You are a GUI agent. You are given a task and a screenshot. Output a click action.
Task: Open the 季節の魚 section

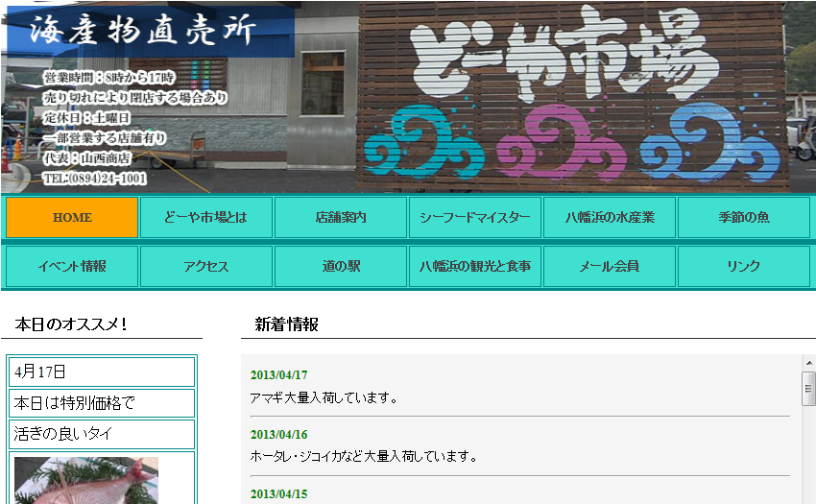point(743,218)
